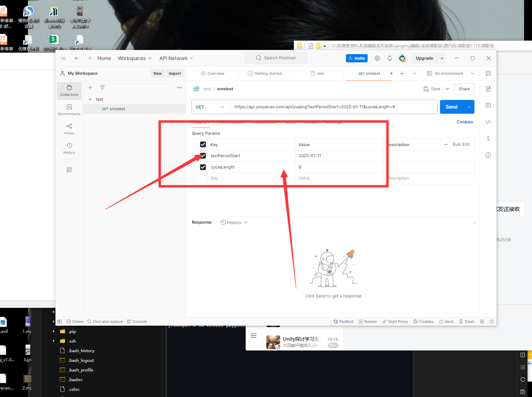The width and height of the screenshot is (532, 397).
Task: Open the Cookies link below Send
Action: (x=465, y=122)
